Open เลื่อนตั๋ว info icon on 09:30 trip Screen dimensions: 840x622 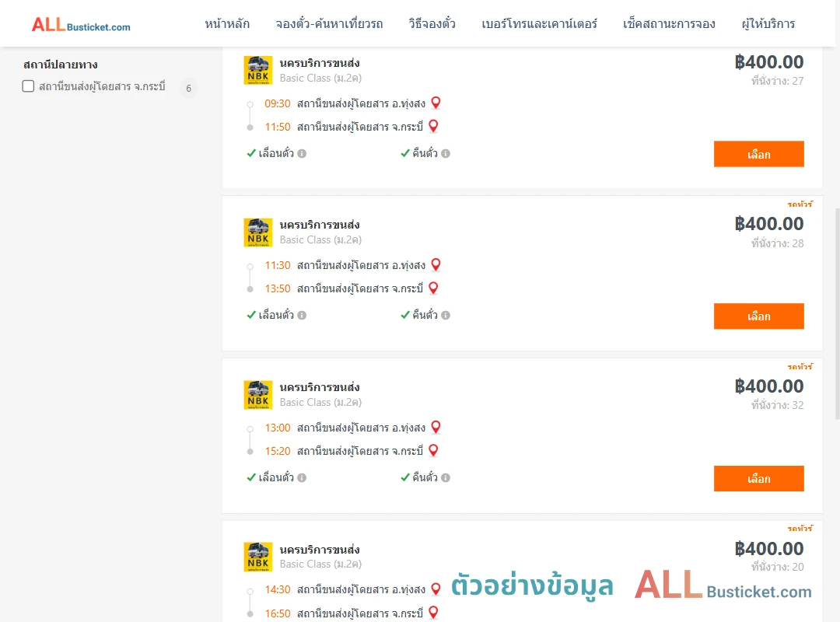[302, 154]
